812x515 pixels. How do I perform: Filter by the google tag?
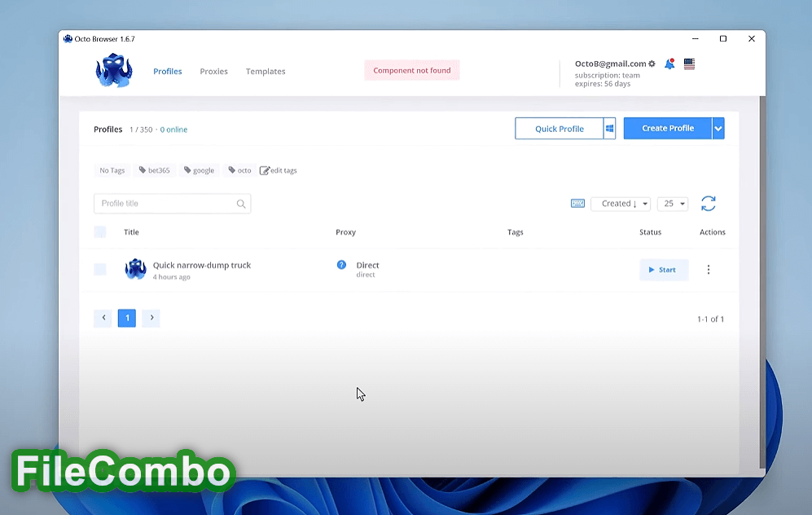click(x=200, y=170)
